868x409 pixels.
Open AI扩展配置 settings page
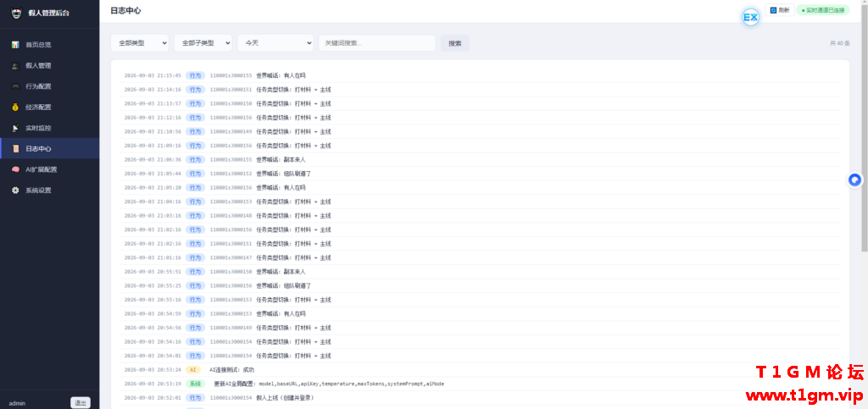pyautogui.click(x=50, y=169)
